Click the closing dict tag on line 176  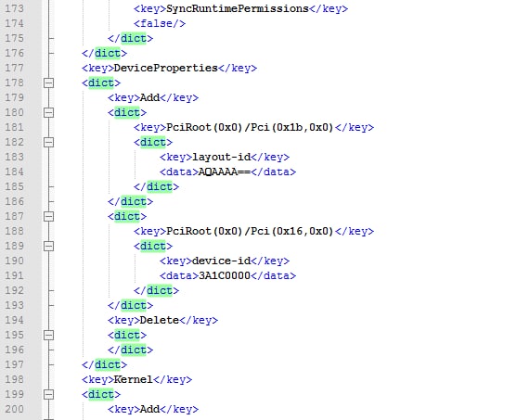(x=104, y=53)
